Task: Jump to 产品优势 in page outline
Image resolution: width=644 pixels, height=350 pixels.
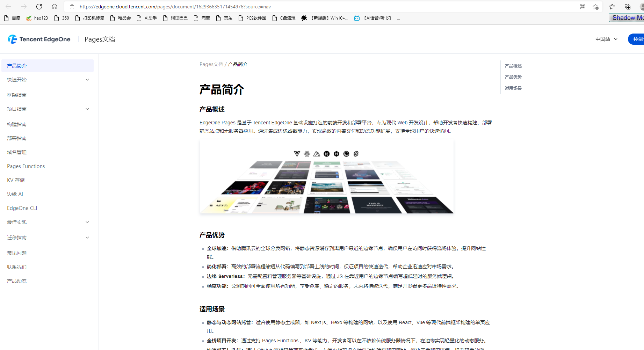Action: pyautogui.click(x=513, y=77)
